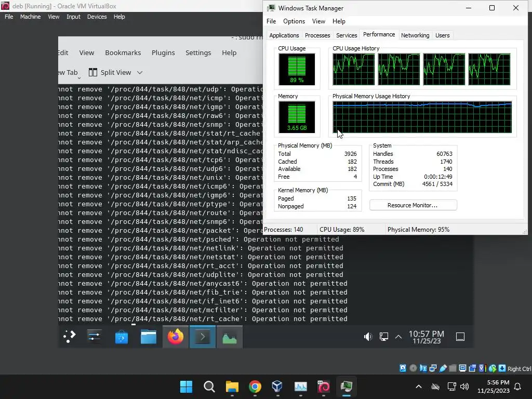Click Memory 3.65 GB meter
This screenshot has height=399, width=532.
(x=297, y=117)
